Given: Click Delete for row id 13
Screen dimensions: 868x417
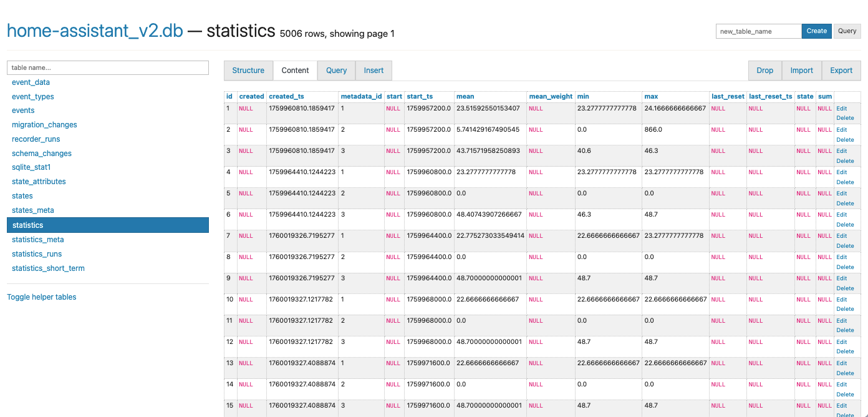Looking at the screenshot, I should [x=846, y=373].
